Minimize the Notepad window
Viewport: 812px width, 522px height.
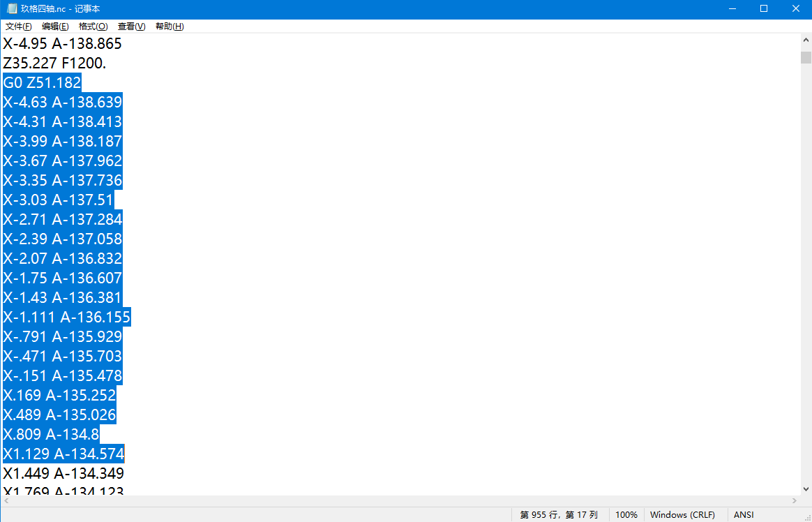(732, 9)
